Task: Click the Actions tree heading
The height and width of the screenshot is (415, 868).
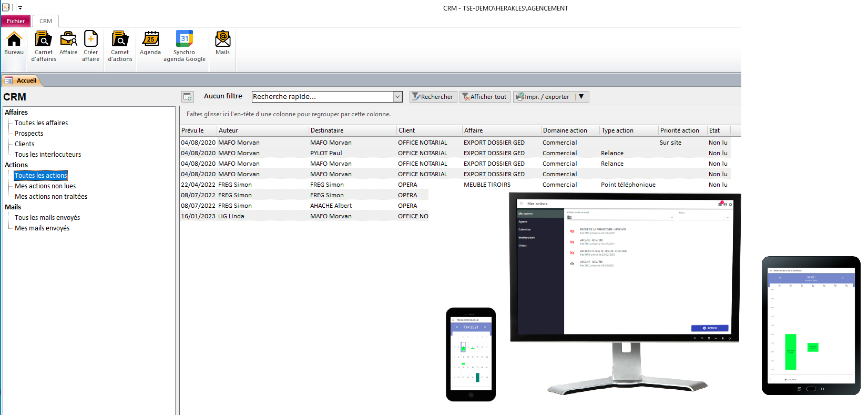Action: [16, 165]
